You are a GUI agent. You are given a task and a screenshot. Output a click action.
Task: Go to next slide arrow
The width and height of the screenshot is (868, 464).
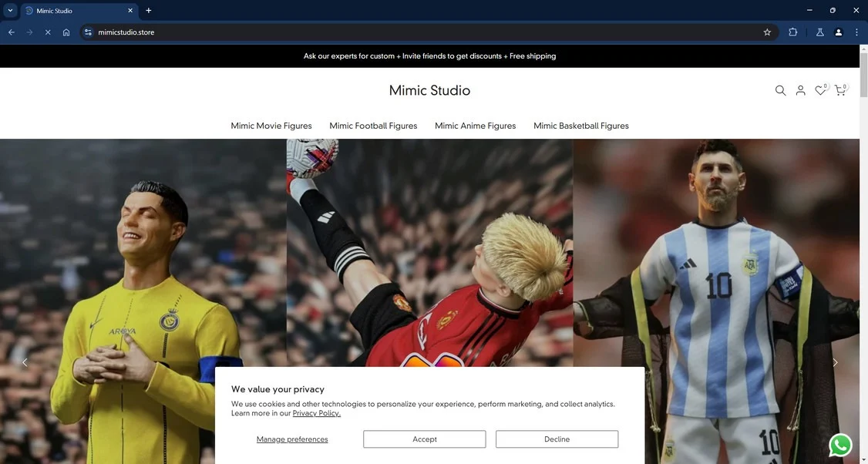click(835, 363)
